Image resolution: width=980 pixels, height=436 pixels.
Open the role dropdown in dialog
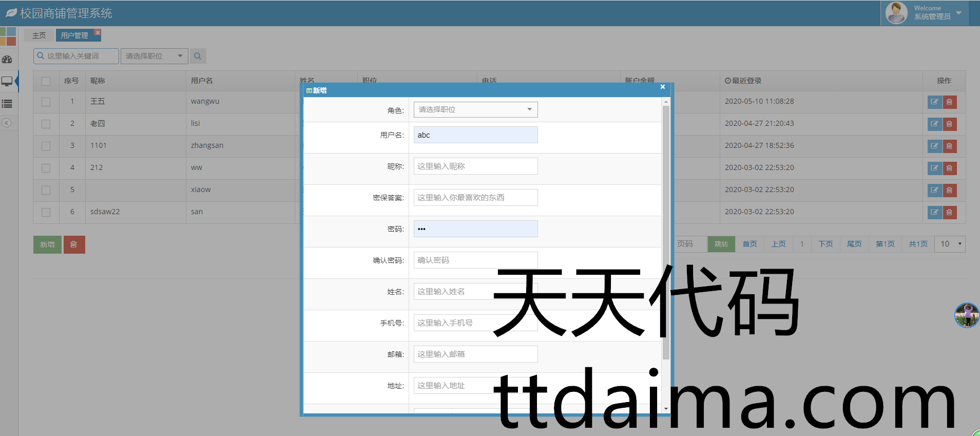coord(475,109)
